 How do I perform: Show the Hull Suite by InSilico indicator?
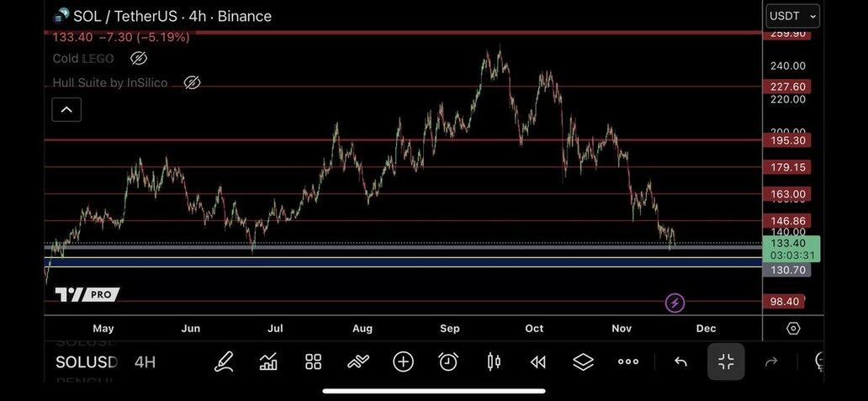click(x=192, y=82)
